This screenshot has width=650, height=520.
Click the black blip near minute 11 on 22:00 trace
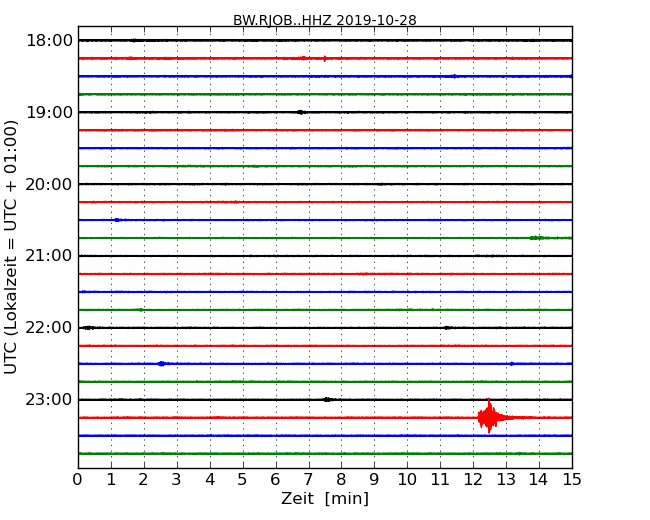[x=446, y=328]
